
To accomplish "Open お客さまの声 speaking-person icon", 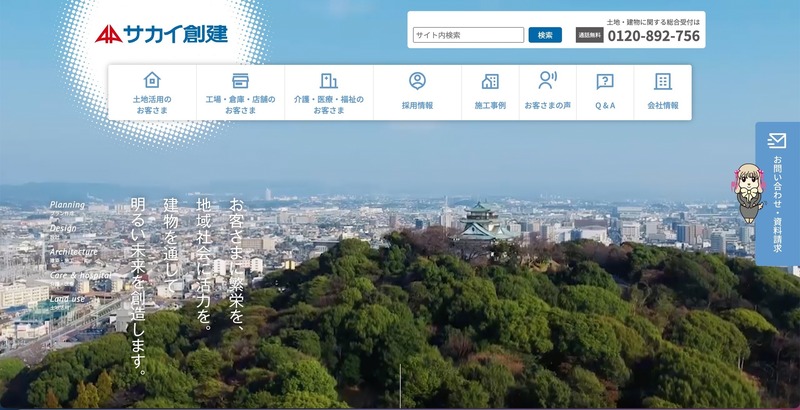I will (547, 81).
